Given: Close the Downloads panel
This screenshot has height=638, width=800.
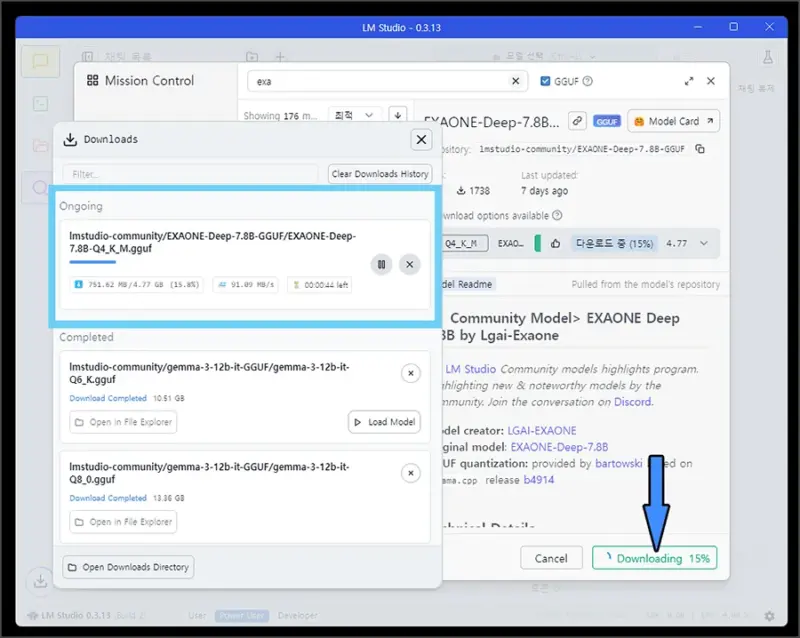Looking at the screenshot, I should click(x=421, y=139).
